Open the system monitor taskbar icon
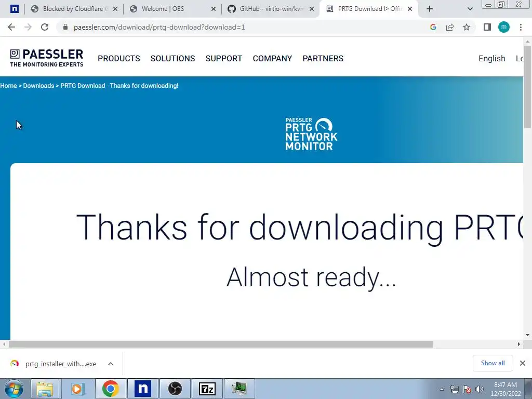Image resolution: width=532 pixels, height=399 pixels. [x=240, y=389]
